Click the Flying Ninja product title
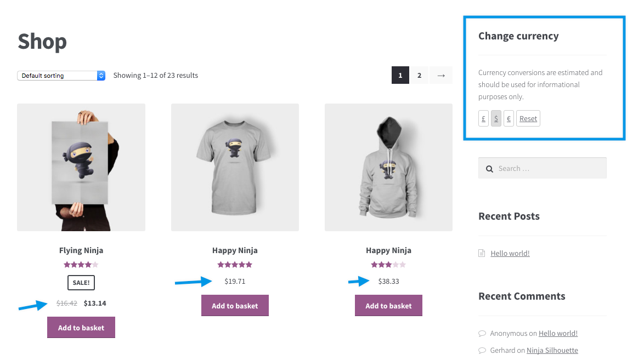Screen dimensions: 644x355 click(81, 250)
